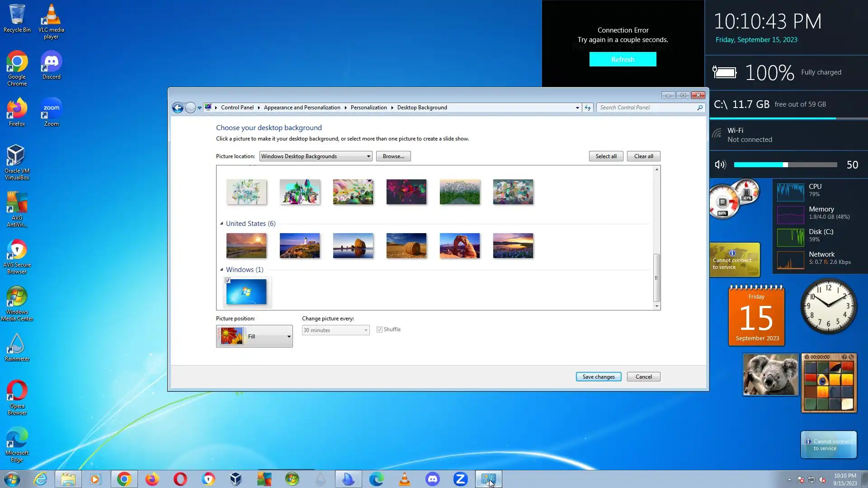This screenshot has width=868, height=488.
Task: Click the Windows Start orb
Action: (x=12, y=479)
